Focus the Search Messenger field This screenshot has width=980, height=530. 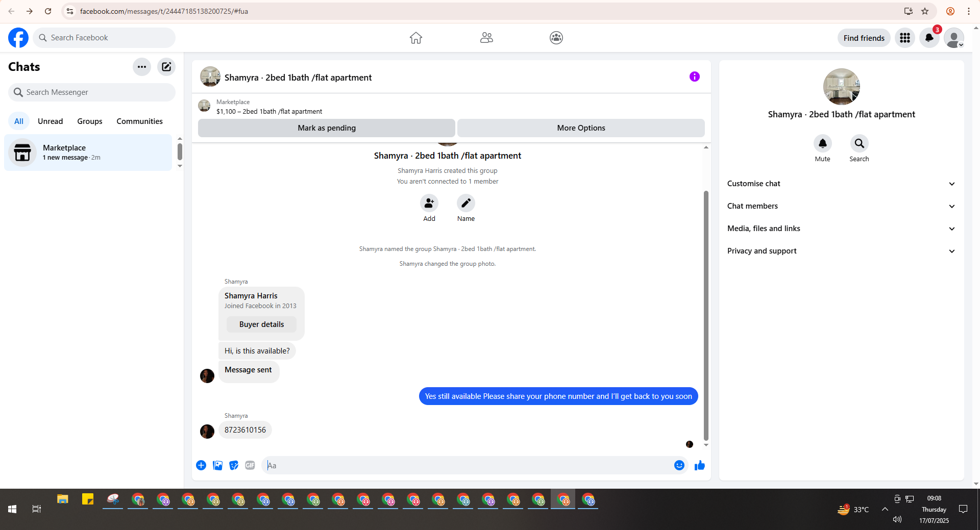92,92
